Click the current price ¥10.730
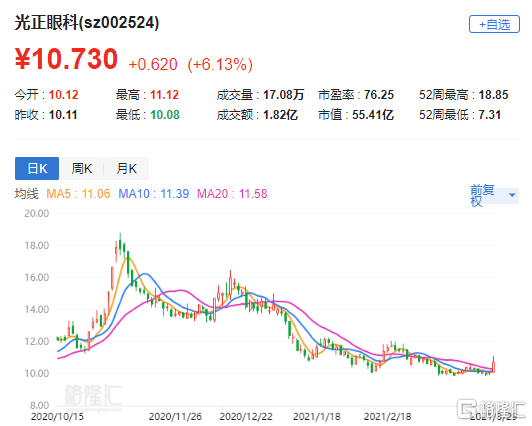 click(x=66, y=59)
